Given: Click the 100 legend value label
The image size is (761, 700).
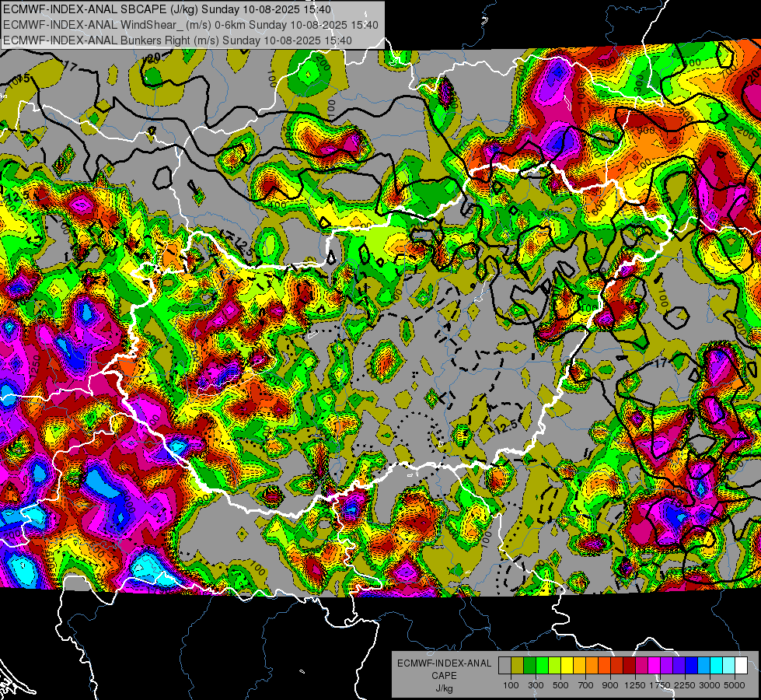Looking at the screenshot, I should tap(511, 685).
